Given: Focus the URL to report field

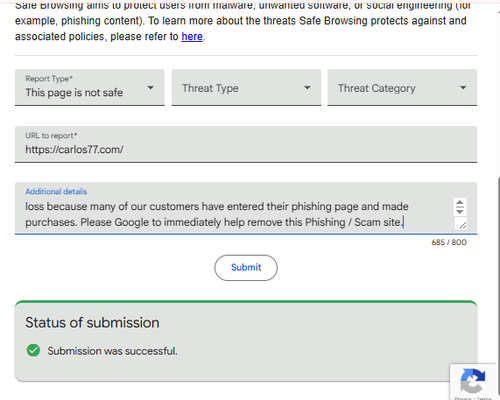Looking at the screenshot, I should tap(246, 144).
